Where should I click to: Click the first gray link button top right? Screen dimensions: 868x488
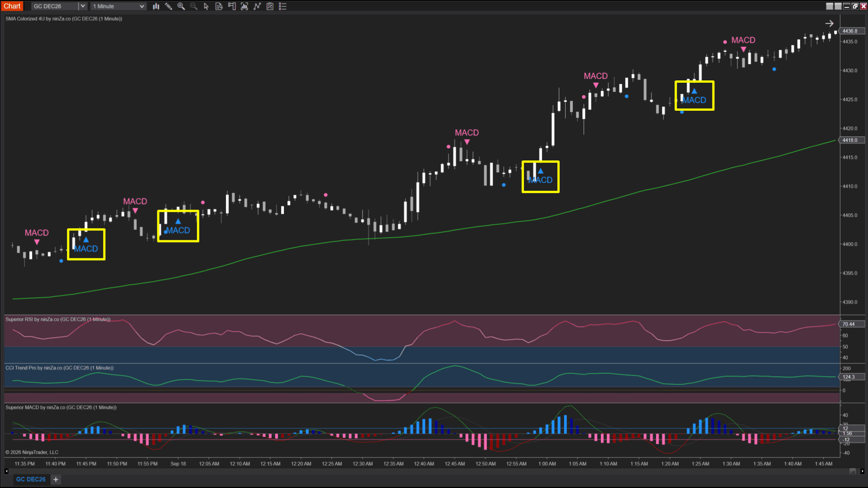tap(830, 6)
